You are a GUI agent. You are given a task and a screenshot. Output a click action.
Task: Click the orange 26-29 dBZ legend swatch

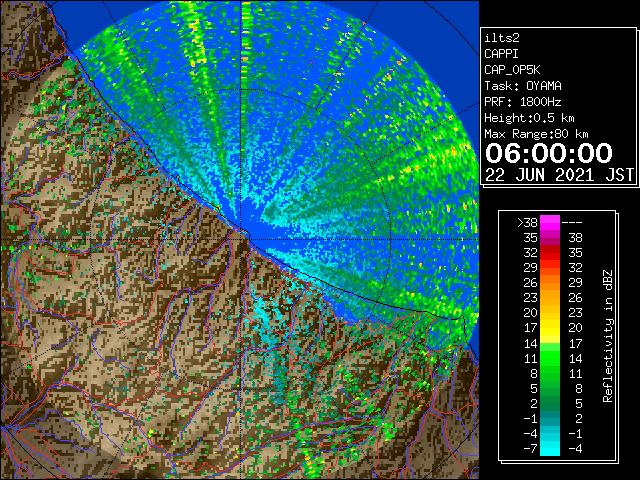[550, 283]
